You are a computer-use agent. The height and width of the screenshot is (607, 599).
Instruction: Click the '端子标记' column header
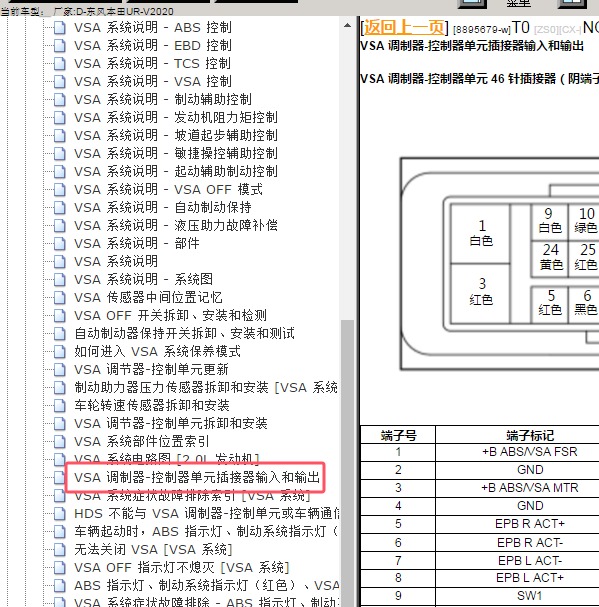coord(530,436)
